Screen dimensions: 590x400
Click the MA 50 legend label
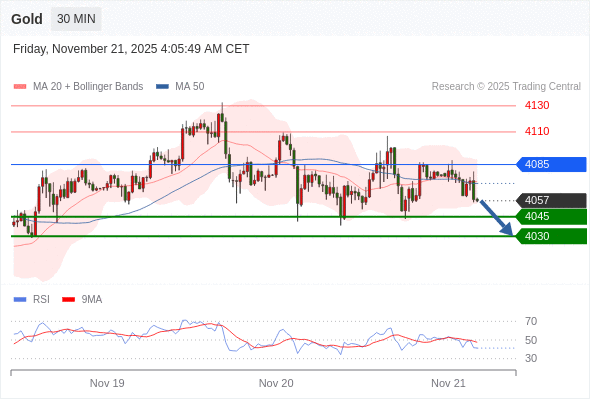[190, 87]
